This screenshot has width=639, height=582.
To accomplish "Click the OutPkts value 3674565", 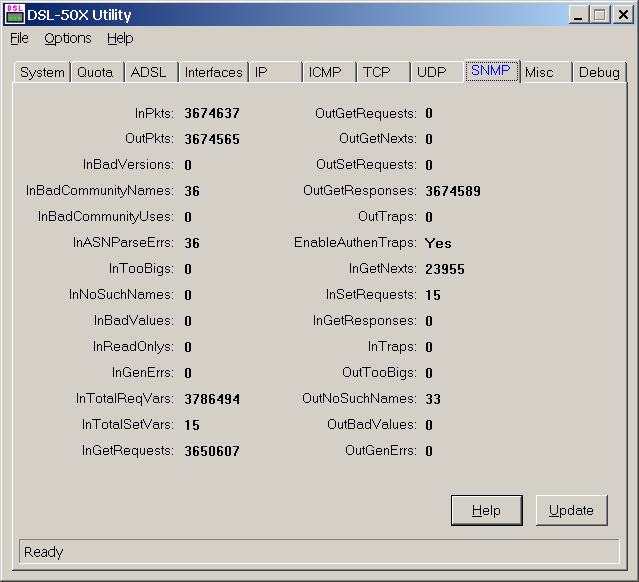I will click(x=212, y=139).
